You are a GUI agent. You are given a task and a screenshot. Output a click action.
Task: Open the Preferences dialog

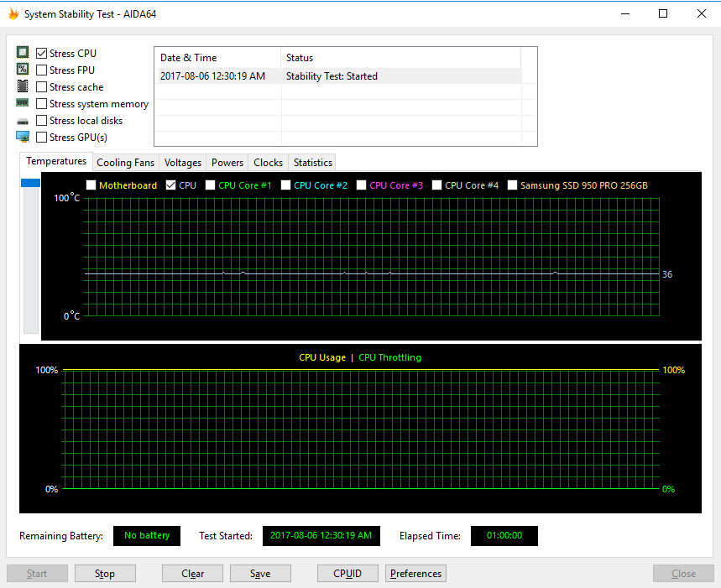point(415,574)
